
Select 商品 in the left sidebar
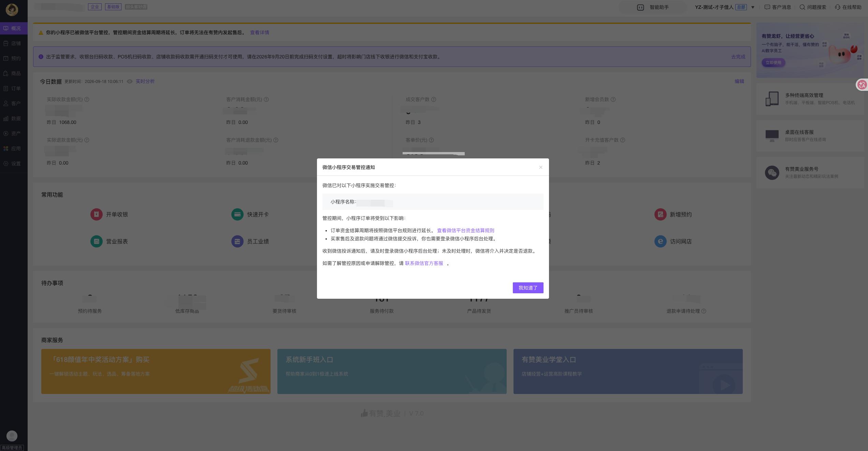point(14,73)
